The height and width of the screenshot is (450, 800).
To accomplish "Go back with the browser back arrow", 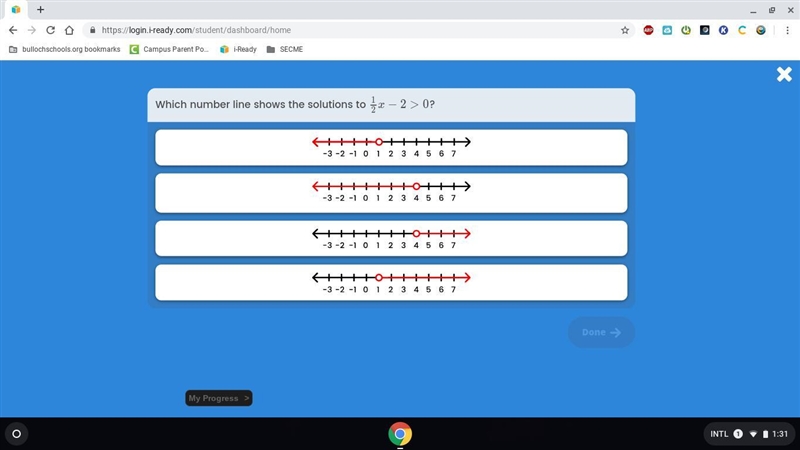I will [13, 30].
